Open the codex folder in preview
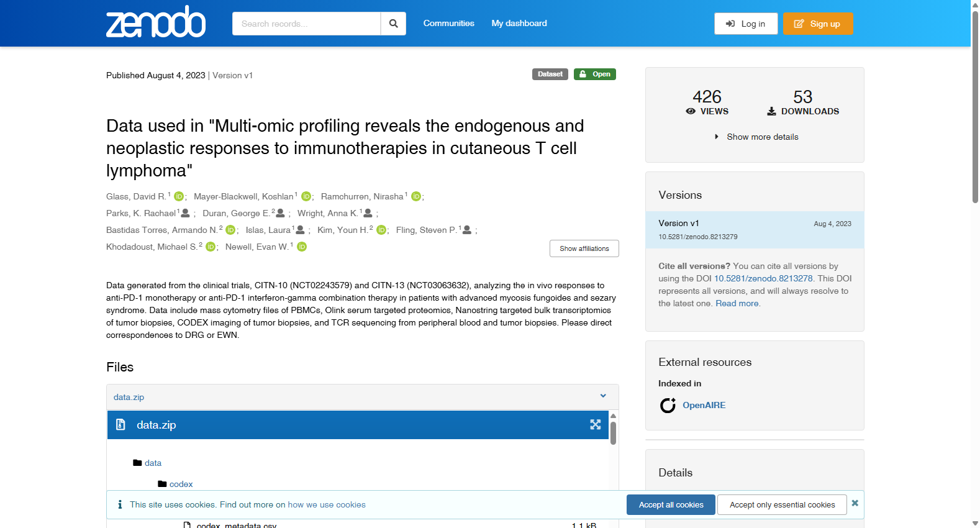980x528 pixels. [181, 484]
